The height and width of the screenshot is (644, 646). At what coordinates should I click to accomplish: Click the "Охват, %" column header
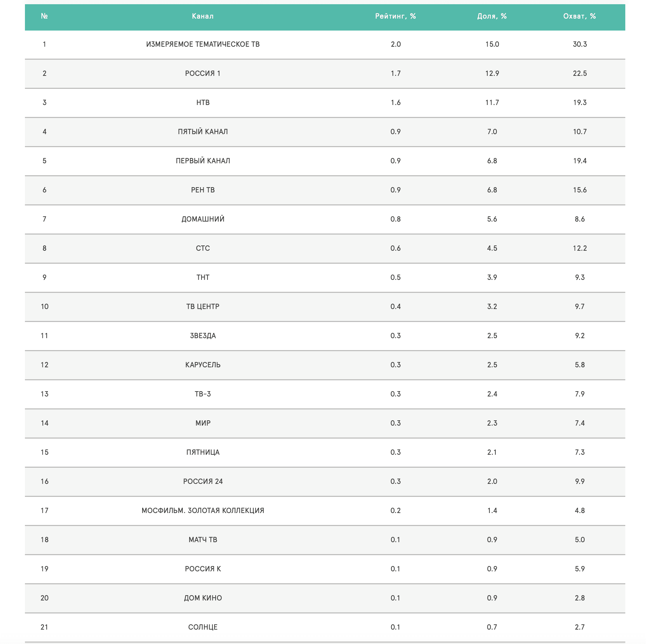(580, 16)
